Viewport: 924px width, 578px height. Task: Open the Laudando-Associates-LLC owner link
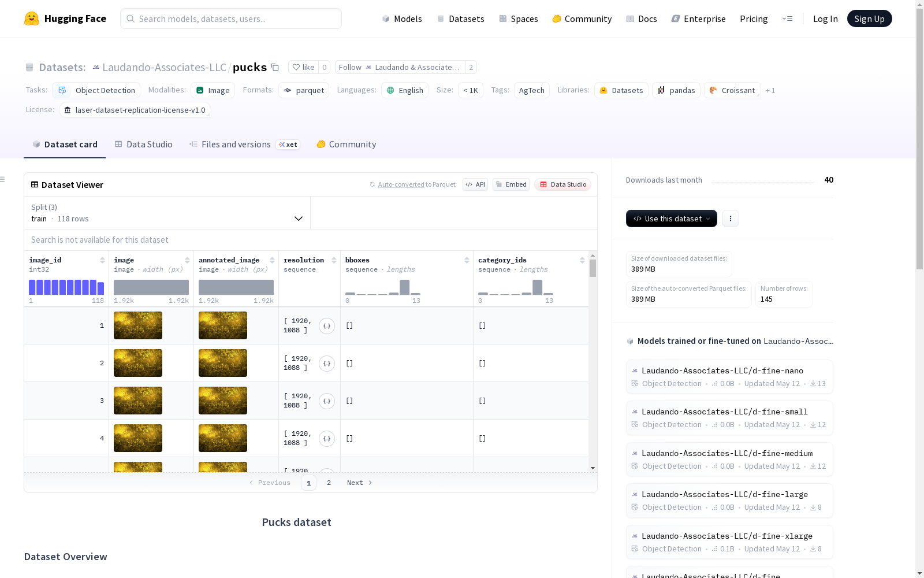(164, 67)
